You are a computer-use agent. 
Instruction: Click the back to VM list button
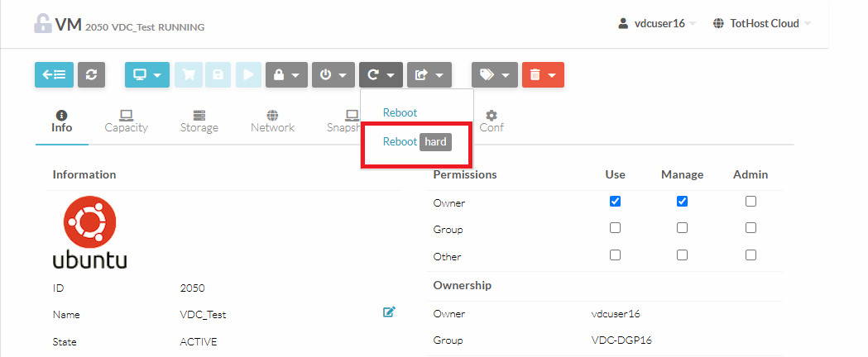tap(54, 74)
